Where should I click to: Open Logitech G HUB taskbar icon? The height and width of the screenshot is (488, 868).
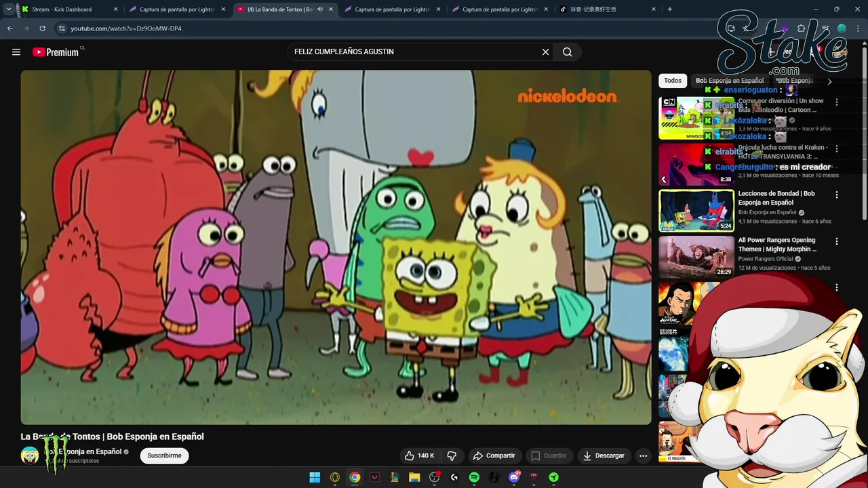[x=454, y=477]
